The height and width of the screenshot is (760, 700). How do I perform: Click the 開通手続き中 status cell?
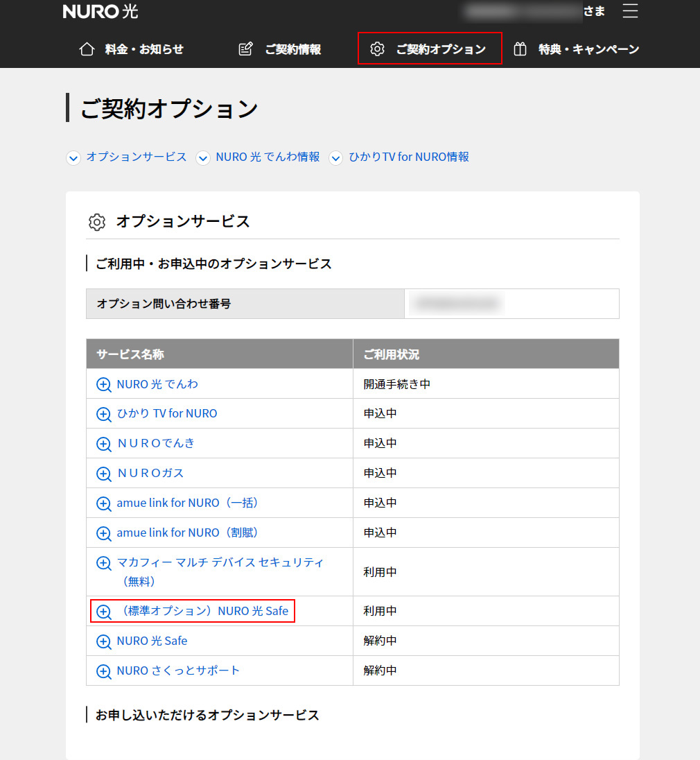[486, 384]
